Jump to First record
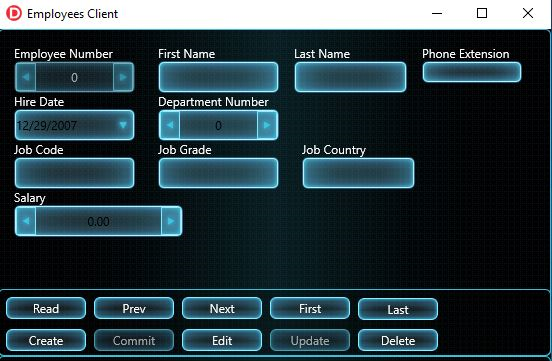Screen dimensions: 552x361 point(310,308)
